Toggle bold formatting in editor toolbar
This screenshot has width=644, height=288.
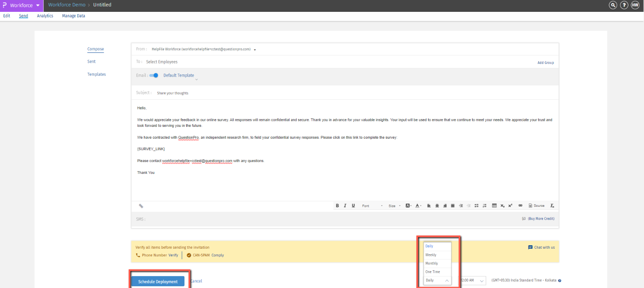(337, 206)
